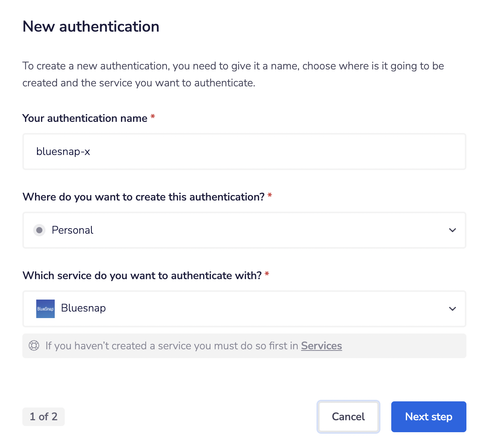Click the introductory description paragraph

tap(233, 74)
